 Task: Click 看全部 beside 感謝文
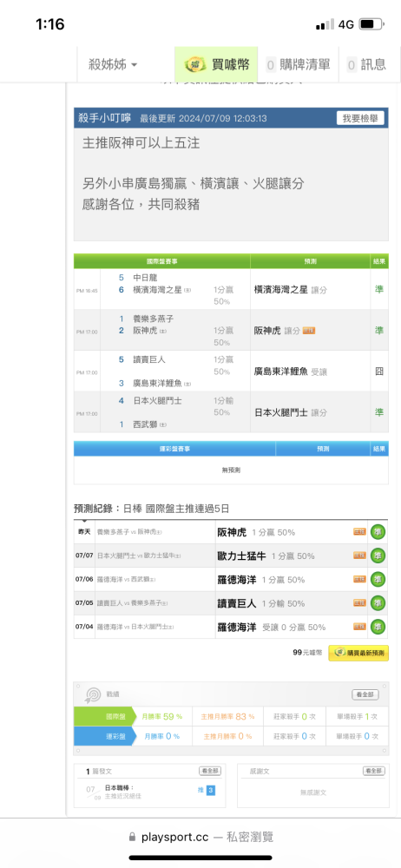pos(374,771)
